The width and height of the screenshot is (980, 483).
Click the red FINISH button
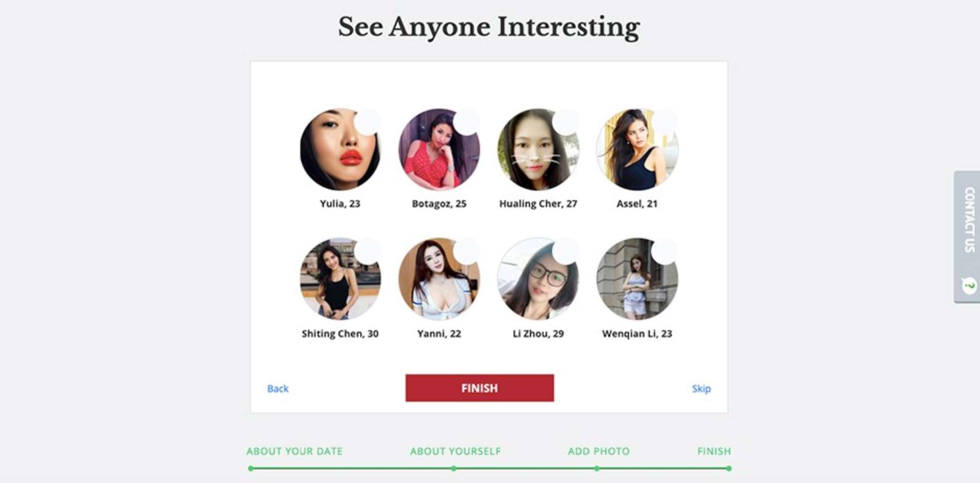[x=479, y=388]
